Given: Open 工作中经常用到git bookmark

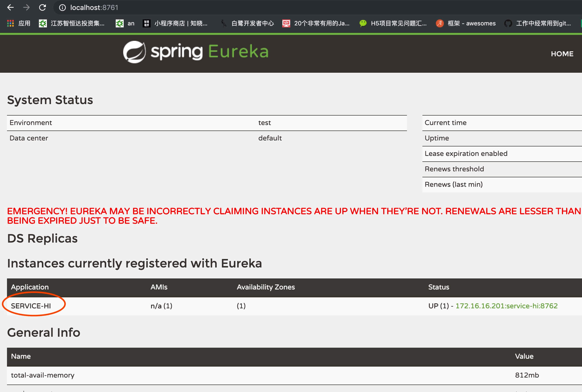Looking at the screenshot, I should (537, 23).
